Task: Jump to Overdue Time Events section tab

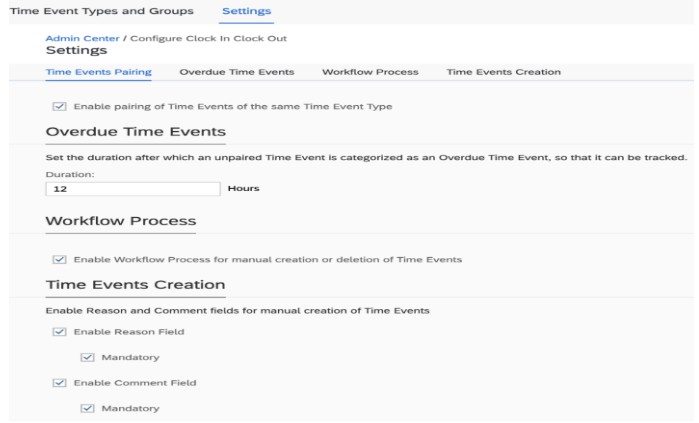Action: [237, 72]
